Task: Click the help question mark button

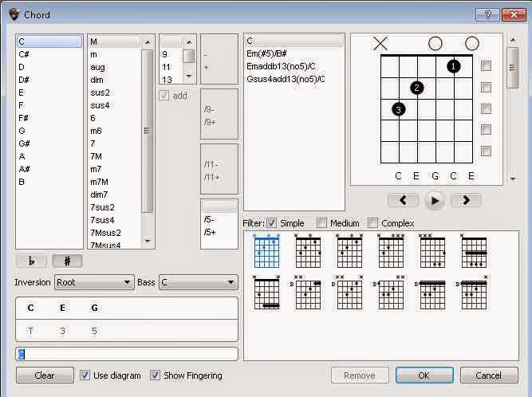Action: coord(487,15)
